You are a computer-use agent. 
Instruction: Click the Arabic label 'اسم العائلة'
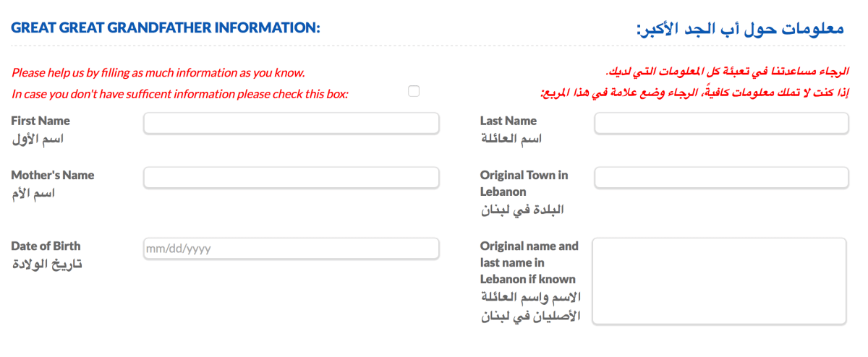click(x=511, y=138)
